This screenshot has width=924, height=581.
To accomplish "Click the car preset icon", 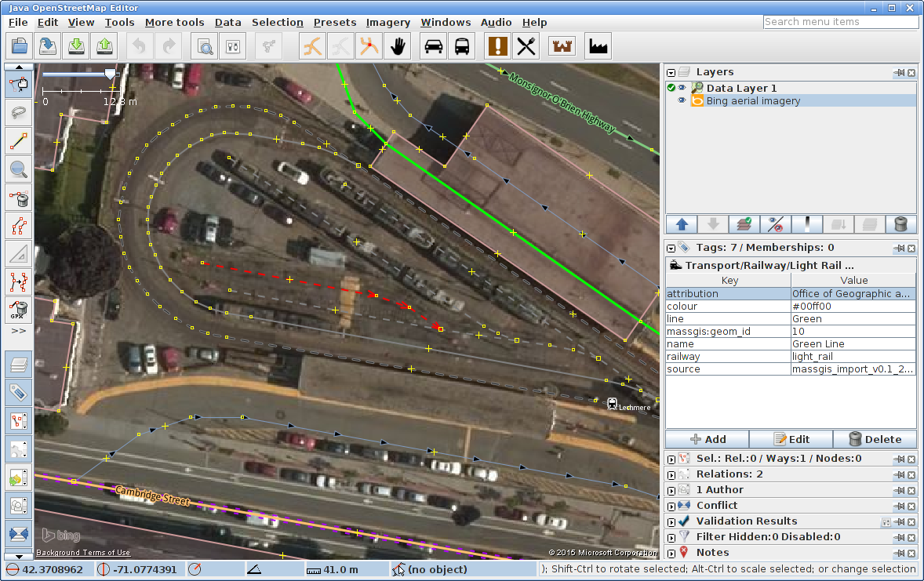I will 433,46.
